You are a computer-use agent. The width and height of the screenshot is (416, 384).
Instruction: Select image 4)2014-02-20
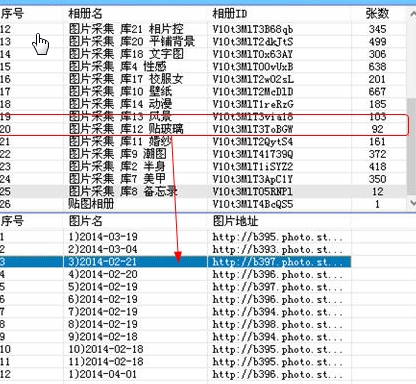pos(103,274)
